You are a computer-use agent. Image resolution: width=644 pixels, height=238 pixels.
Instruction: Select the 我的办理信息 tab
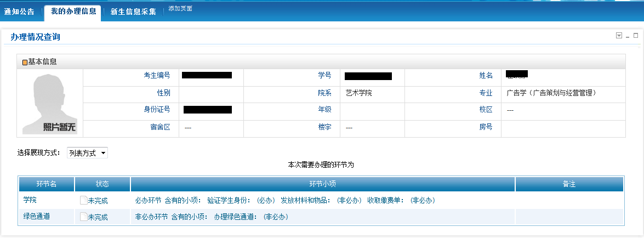pos(73,12)
